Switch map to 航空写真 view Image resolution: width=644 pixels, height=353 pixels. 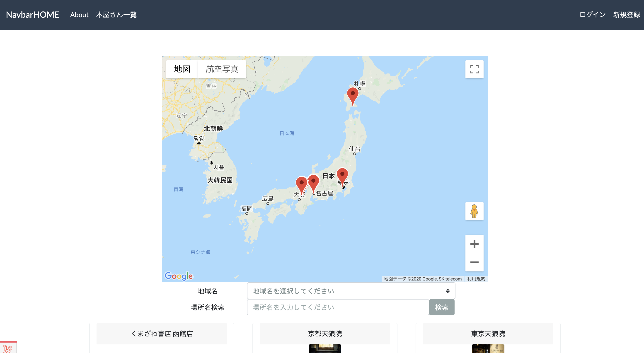[222, 69]
